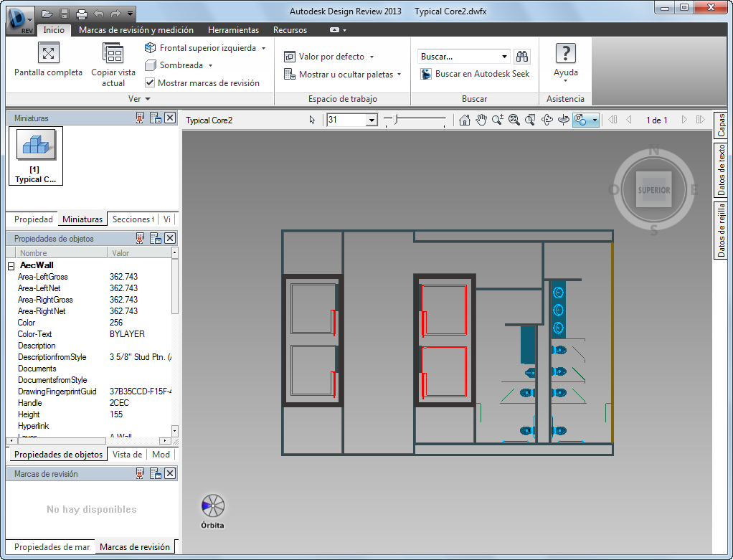This screenshot has width=733, height=560.
Task: Click Propiedades de objetos float icon
Action: click(x=155, y=238)
